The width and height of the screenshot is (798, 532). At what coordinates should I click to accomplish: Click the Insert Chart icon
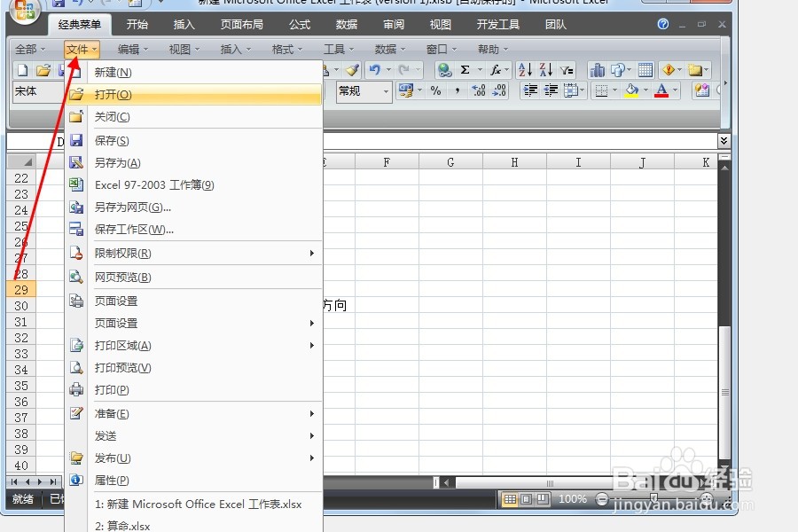coord(597,70)
